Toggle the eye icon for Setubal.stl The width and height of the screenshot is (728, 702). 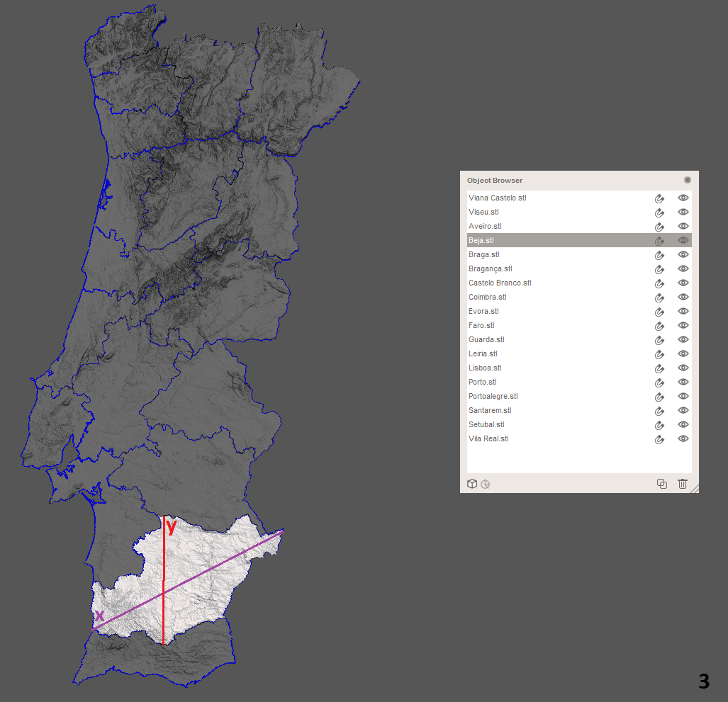pos(683,424)
